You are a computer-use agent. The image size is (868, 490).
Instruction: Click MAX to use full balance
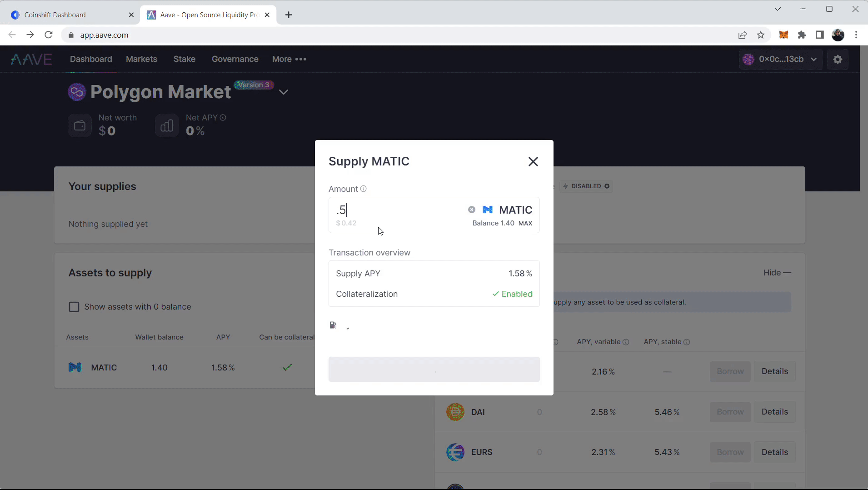[525, 223]
